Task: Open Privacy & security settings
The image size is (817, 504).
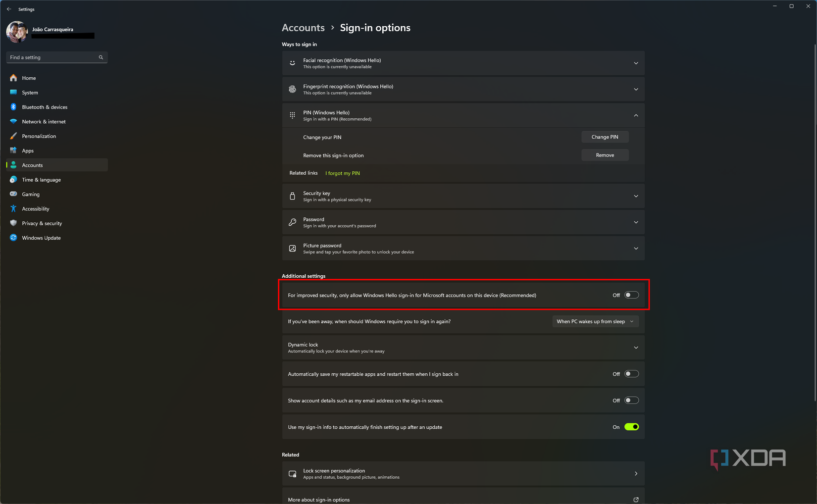Action: point(57,223)
